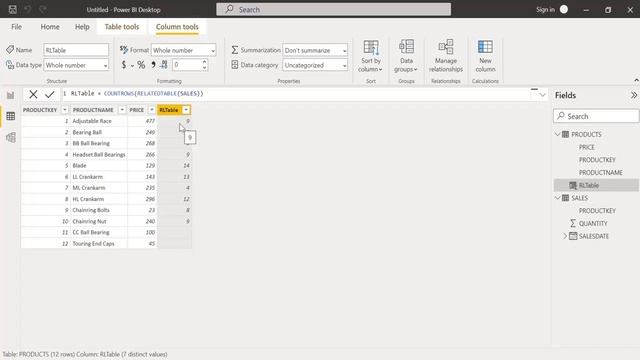Switch to the Column tools tab
The height and width of the screenshot is (360, 640).
point(177,27)
